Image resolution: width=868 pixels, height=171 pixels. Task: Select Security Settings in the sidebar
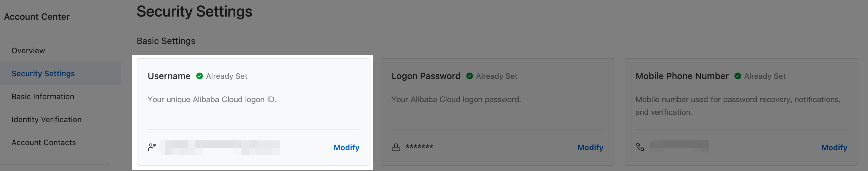43,73
